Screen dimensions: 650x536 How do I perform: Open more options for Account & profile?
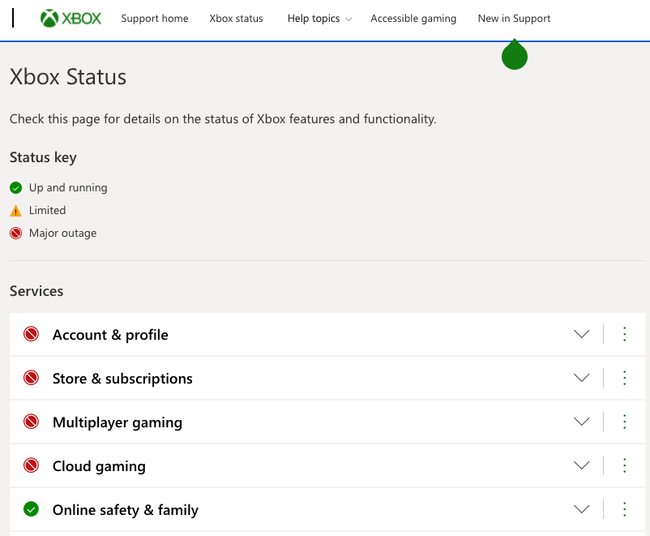(625, 334)
